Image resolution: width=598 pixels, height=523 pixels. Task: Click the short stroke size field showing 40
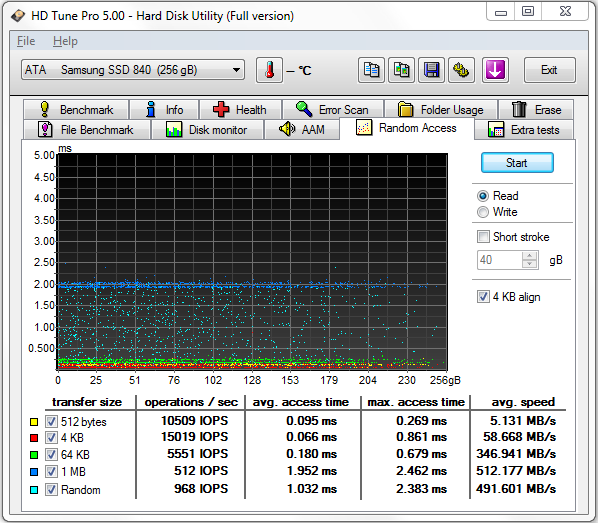tap(499, 260)
